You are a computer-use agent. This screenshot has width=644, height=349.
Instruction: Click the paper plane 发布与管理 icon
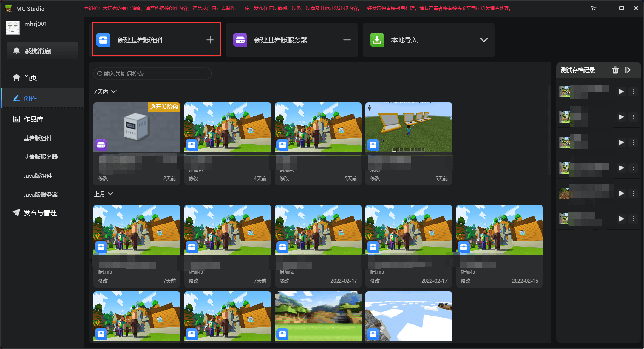17,213
